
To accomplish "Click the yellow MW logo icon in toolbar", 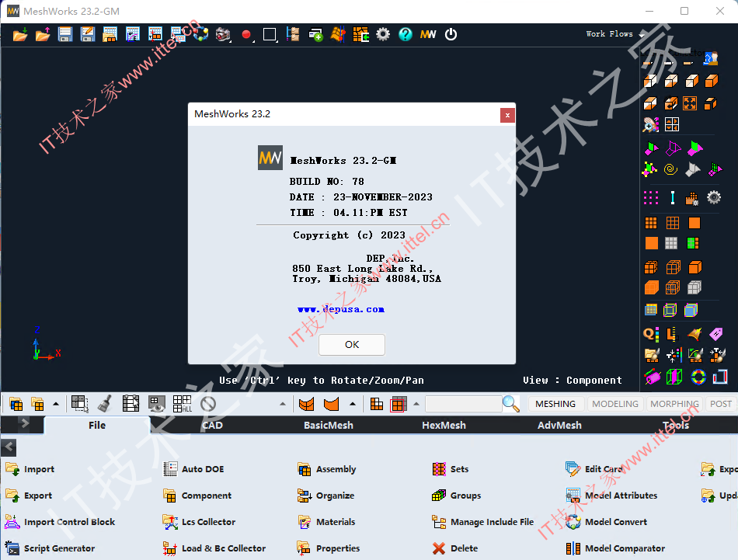I will pyautogui.click(x=428, y=34).
